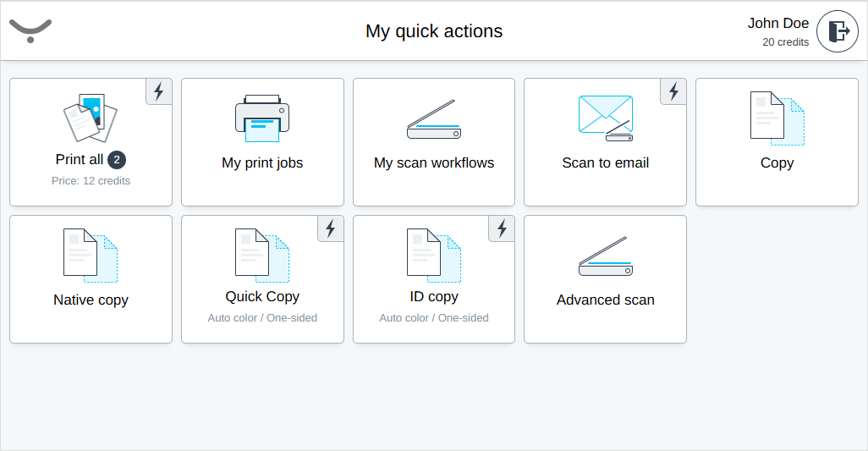The height and width of the screenshot is (451, 868).
Task: Click lightning bolt badge on Print all tile
Action: coord(159,91)
